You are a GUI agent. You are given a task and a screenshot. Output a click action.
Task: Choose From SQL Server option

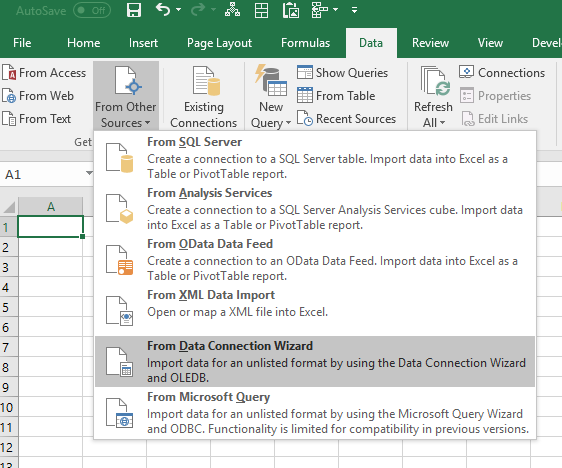[x=315, y=158]
